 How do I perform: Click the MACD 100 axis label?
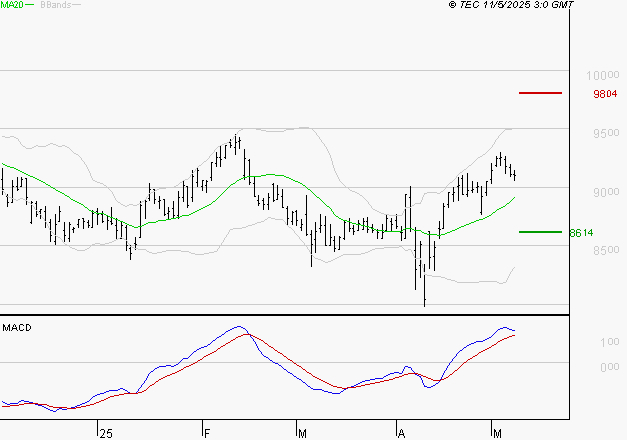coord(610,342)
